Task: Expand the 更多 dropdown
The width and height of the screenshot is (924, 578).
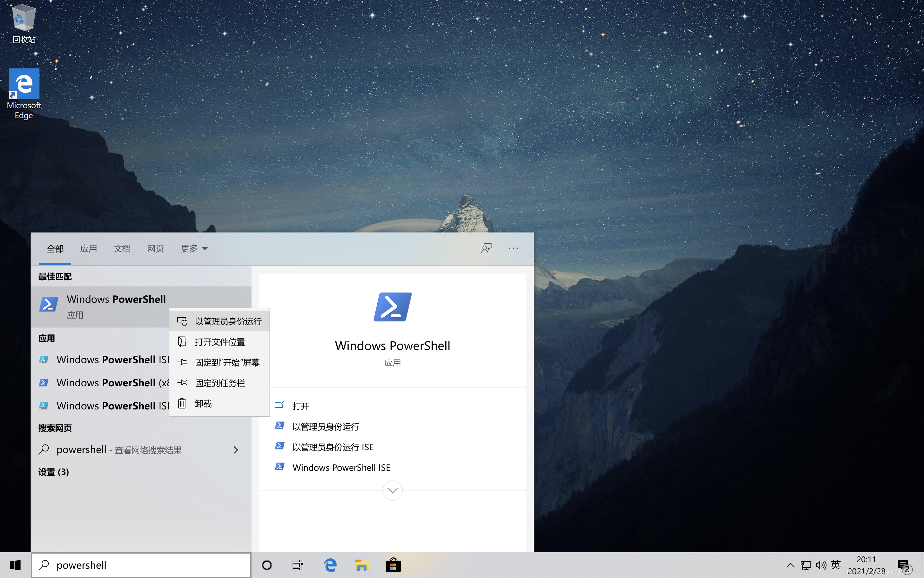Action: [x=194, y=249]
